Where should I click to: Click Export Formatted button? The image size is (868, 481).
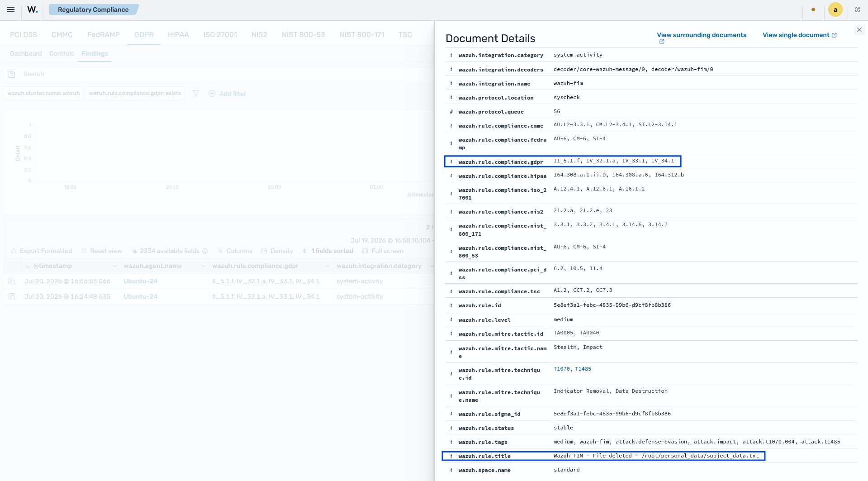41,251
